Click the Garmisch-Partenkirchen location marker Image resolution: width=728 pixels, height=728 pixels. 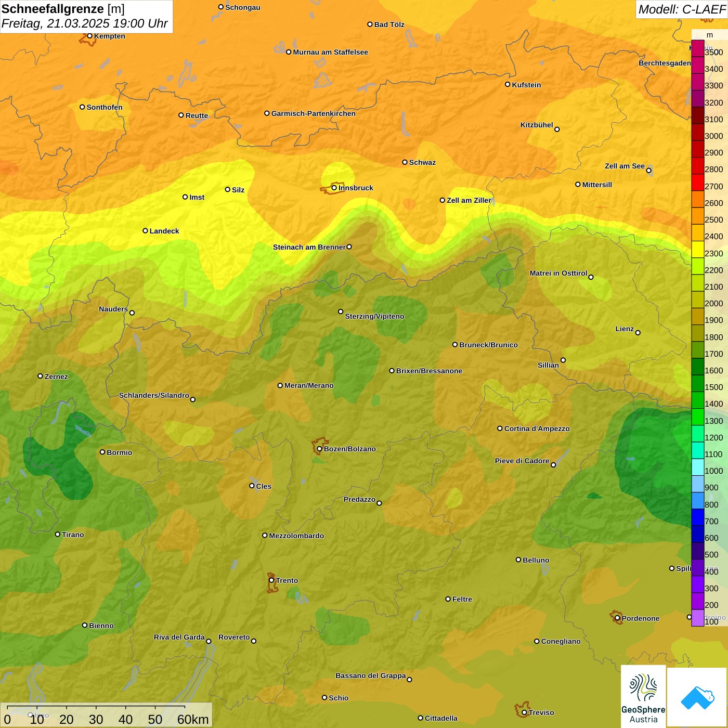(267, 113)
